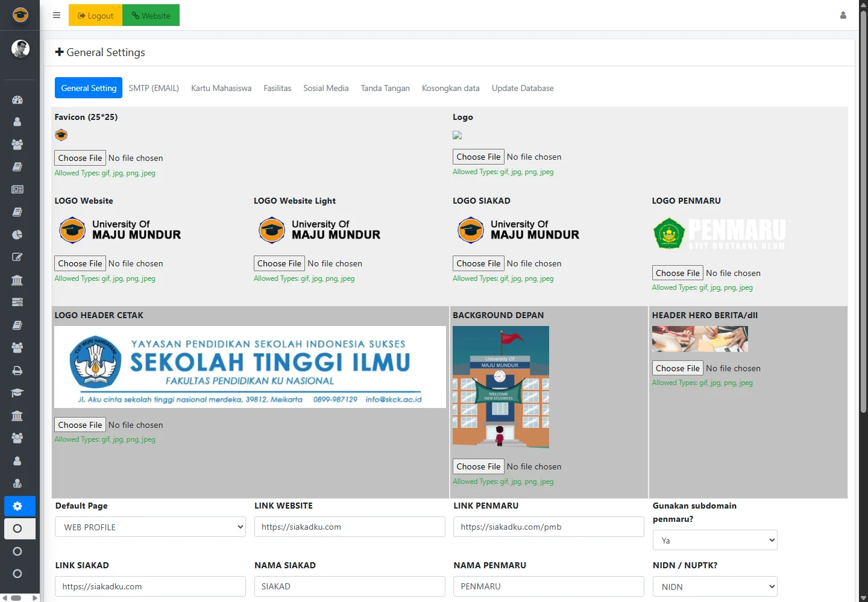This screenshot has width=868, height=602.
Task: Toggle the hamburger menu icon
Action: pos(57,16)
